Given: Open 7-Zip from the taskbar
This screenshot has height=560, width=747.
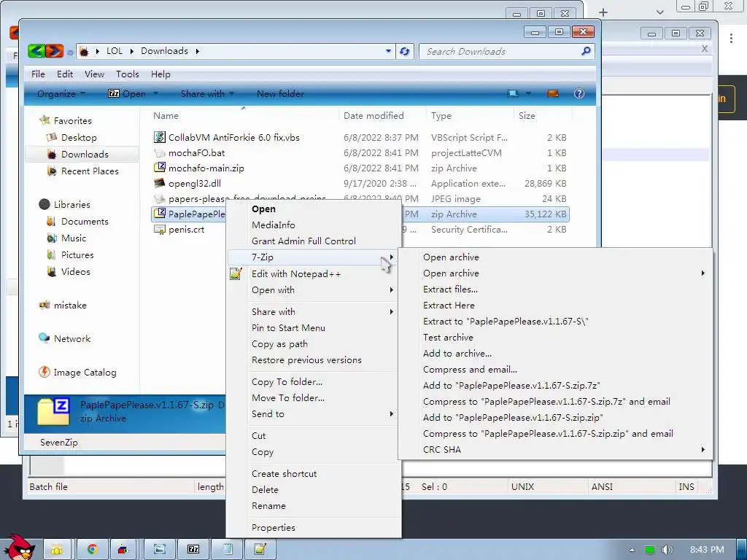Looking at the screenshot, I should [x=193, y=550].
